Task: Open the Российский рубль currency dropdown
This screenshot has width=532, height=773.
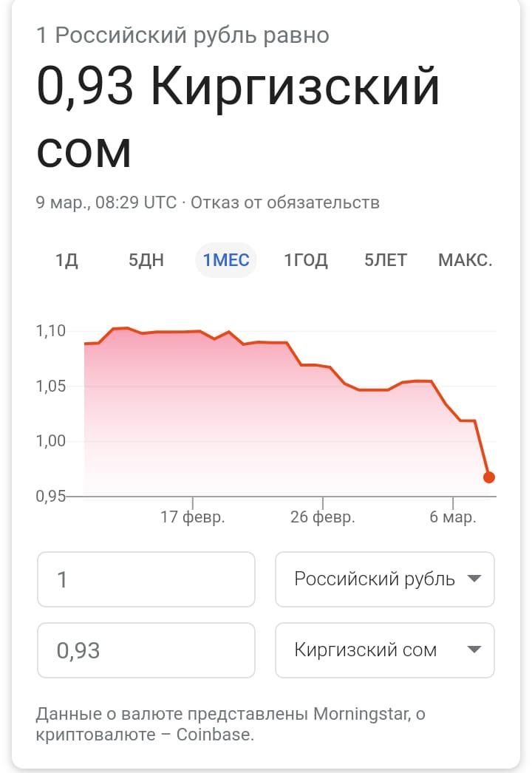Action: [384, 579]
